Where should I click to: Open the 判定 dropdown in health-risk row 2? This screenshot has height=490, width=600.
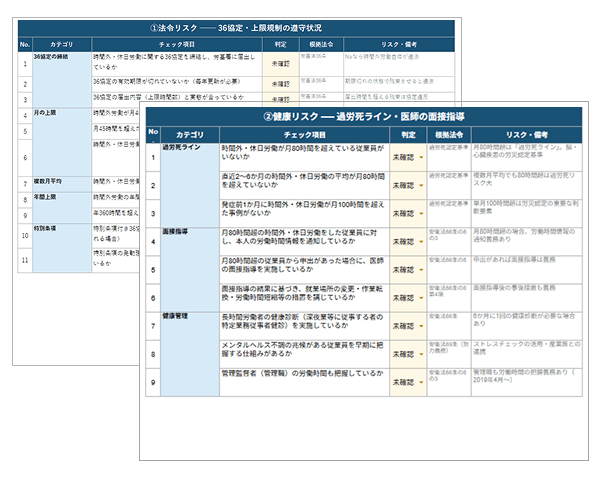coord(421,186)
